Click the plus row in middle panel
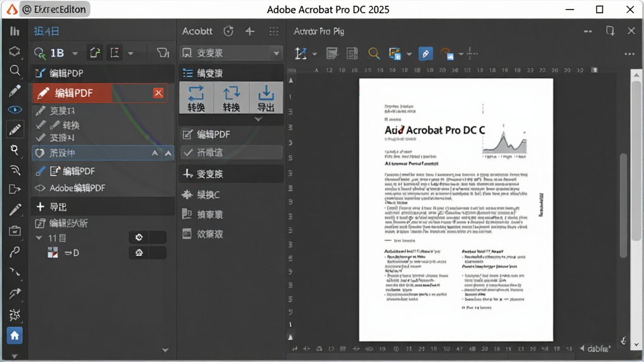This screenshot has height=362, width=644. 231,173
